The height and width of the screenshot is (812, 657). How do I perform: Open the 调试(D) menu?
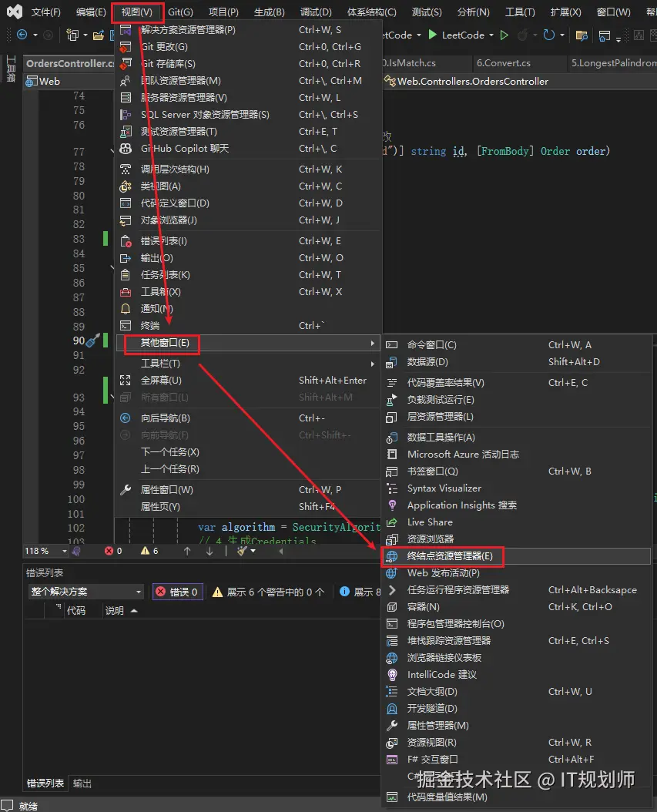(x=316, y=12)
